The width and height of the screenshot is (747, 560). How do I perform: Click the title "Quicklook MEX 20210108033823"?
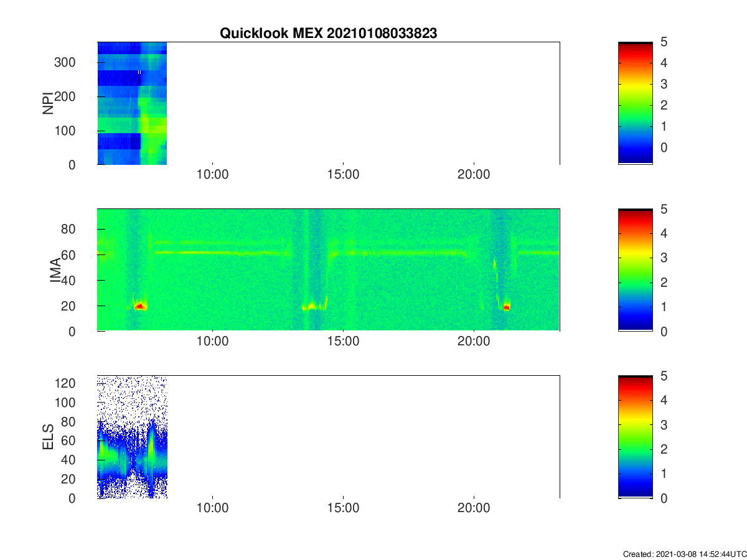[328, 34]
